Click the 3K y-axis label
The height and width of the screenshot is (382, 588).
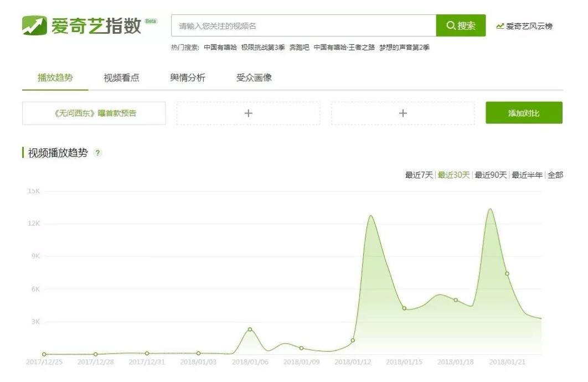(35, 322)
